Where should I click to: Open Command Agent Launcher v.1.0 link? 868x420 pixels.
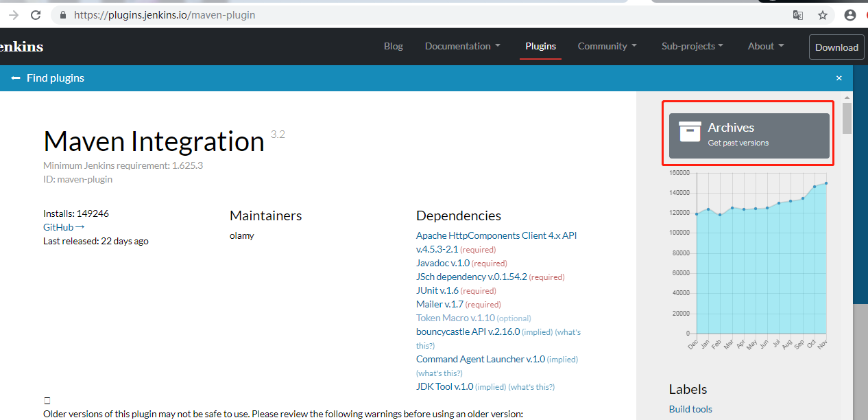(x=481, y=359)
